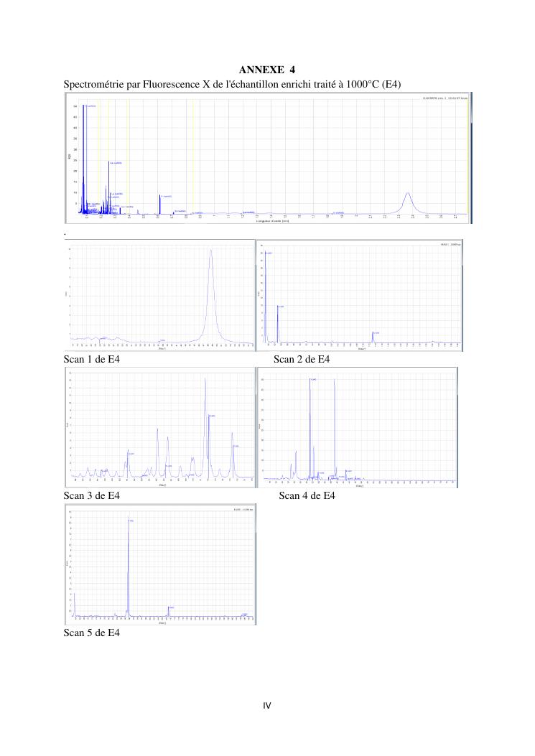Select the Scan 3 spectrum chart
The image size is (535, 756).
[160, 428]
